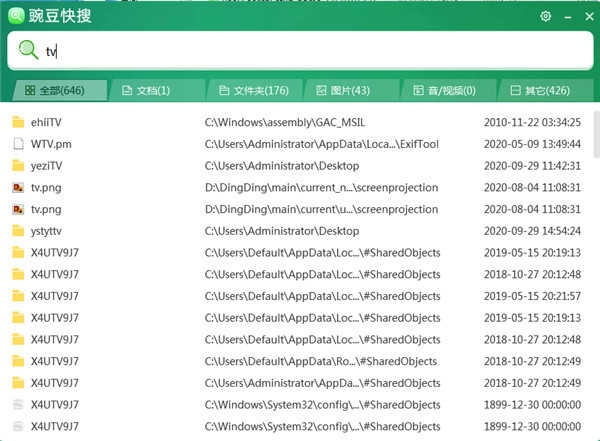600x441 pixels.
Task: Click the WTV.pm file icon
Action: click(x=17, y=144)
